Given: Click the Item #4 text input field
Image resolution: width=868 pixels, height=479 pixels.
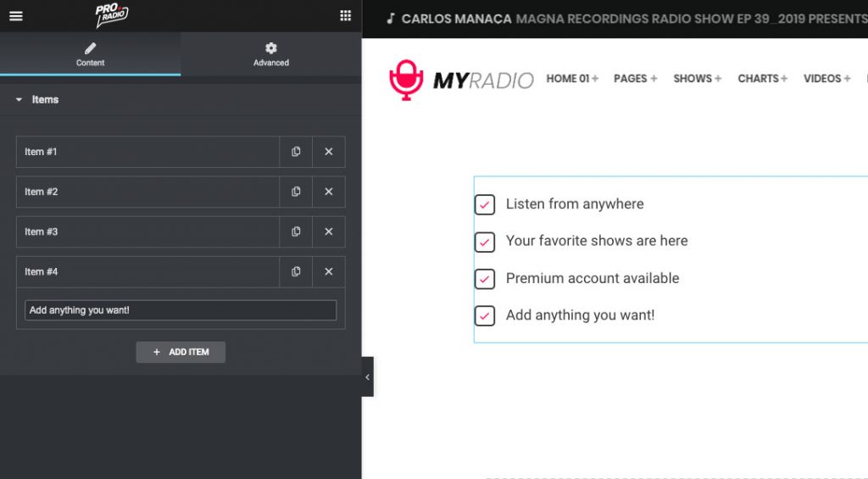Looking at the screenshot, I should (x=181, y=310).
